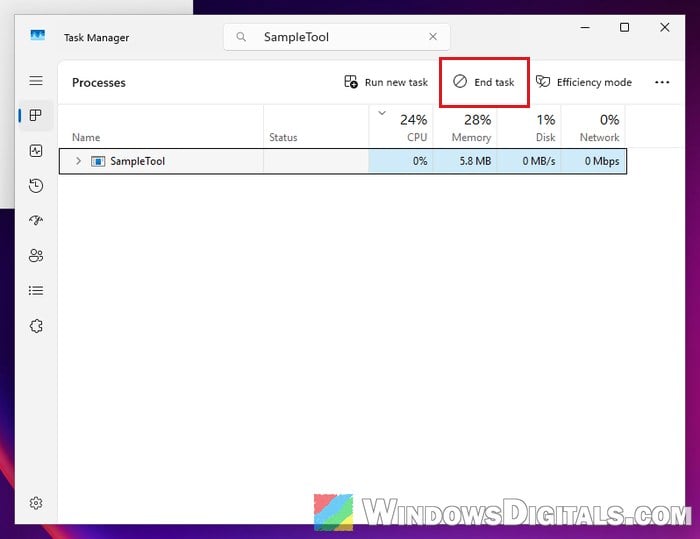Open Task Manager settings gear

click(36, 503)
